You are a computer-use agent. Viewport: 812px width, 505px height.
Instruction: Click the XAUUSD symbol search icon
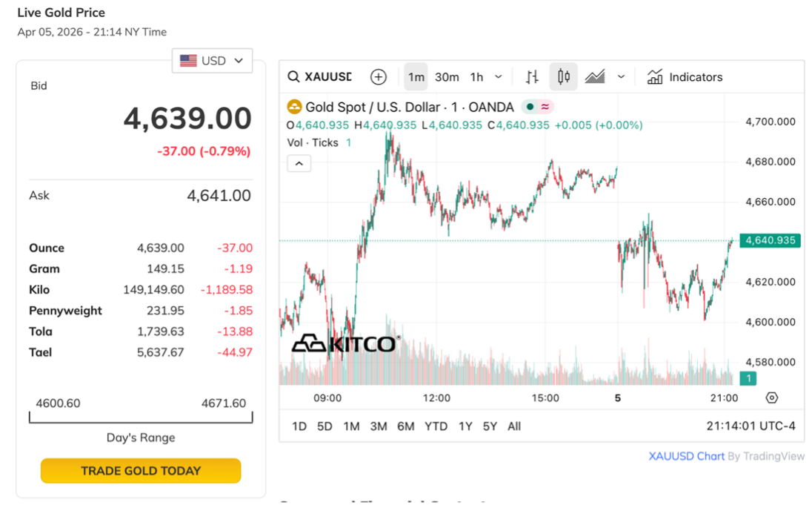[294, 77]
